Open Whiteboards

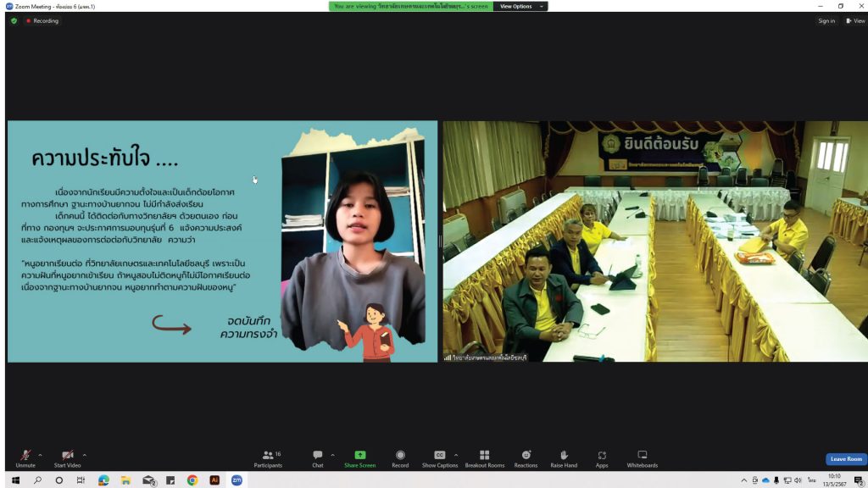[x=642, y=457]
